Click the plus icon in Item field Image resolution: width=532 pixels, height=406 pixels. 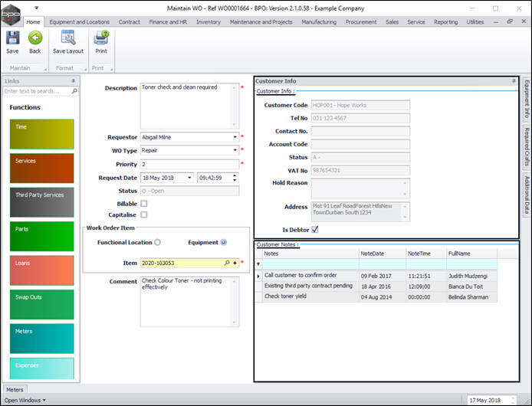pyautogui.click(x=235, y=263)
